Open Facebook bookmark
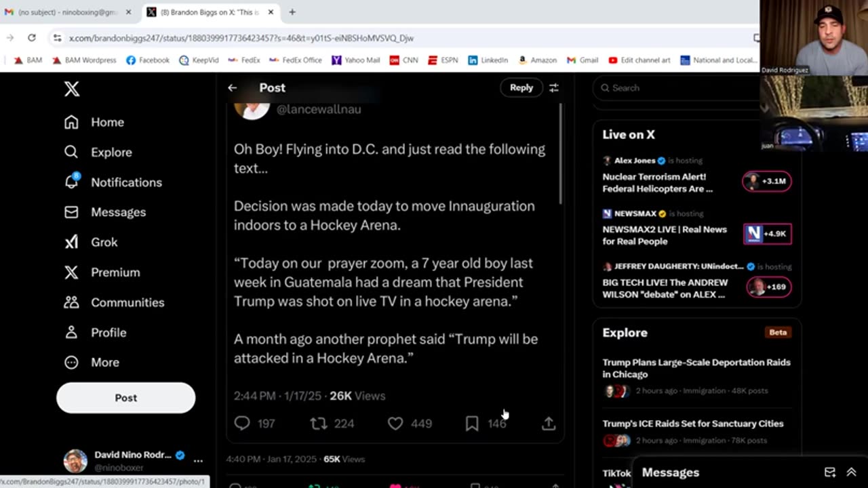Viewport: 868px width, 488px height. click(148, 60)
